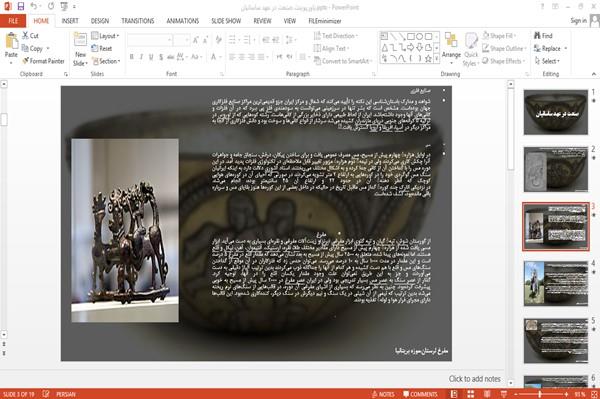
Task: Toggle Italic formatting
Action: [141, 57]
